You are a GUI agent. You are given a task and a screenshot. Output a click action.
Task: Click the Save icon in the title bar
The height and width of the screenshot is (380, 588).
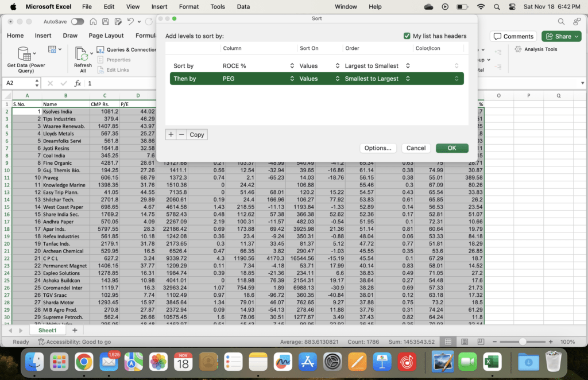[x=106, y=22]
